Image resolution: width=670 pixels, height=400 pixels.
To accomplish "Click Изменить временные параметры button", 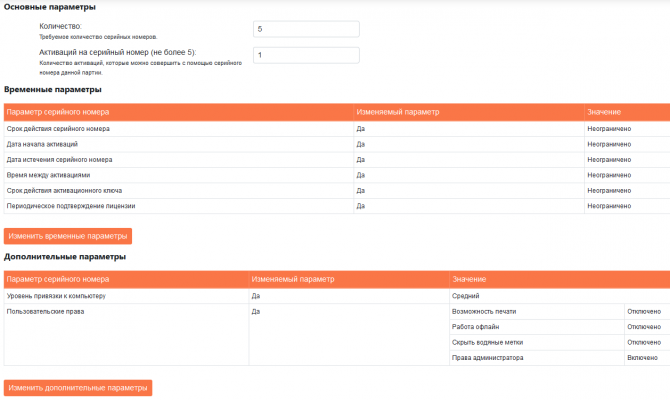I will pyautogui.click(x=68, y=236).
